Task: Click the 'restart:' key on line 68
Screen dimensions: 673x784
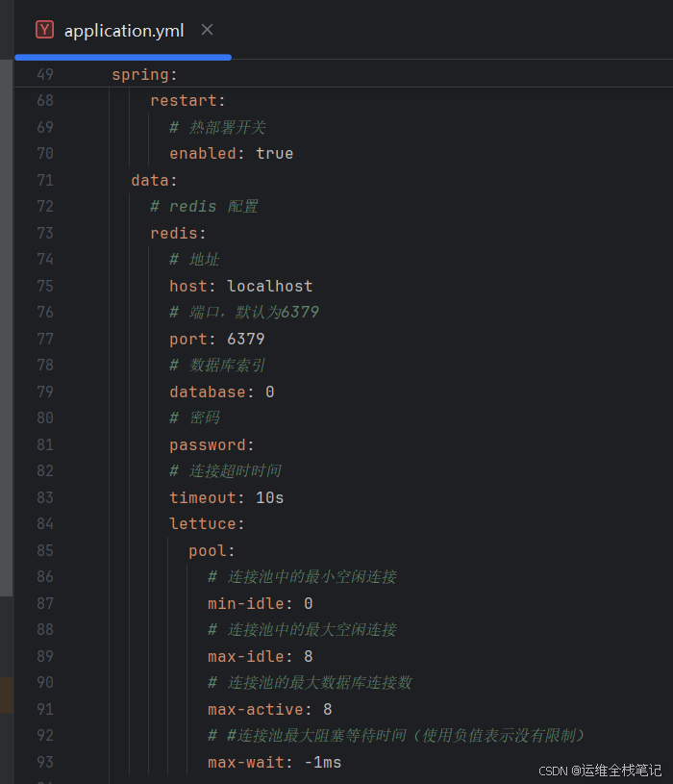Action: pyautogui.click(x=187, y=100)
